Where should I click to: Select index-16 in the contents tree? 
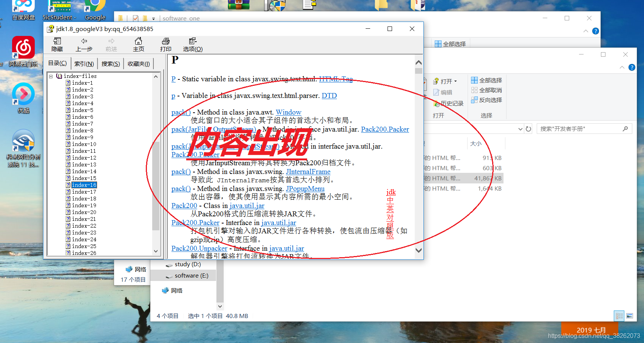[x=84, y=185]
